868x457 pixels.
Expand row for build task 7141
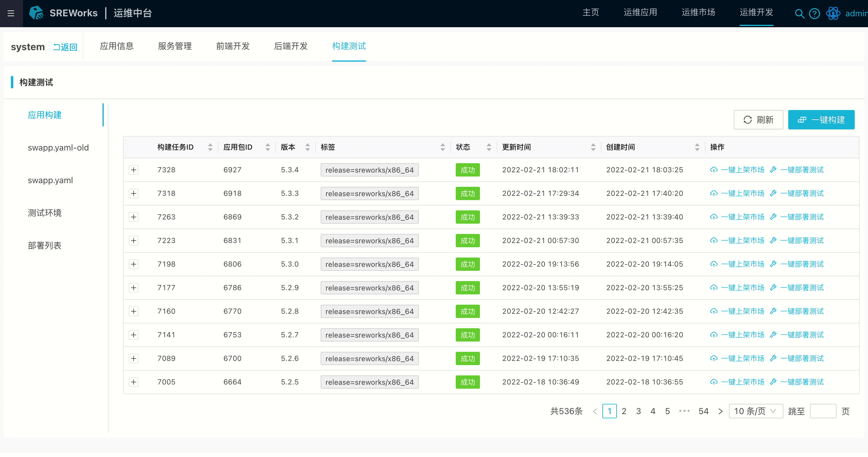point(134,335)
